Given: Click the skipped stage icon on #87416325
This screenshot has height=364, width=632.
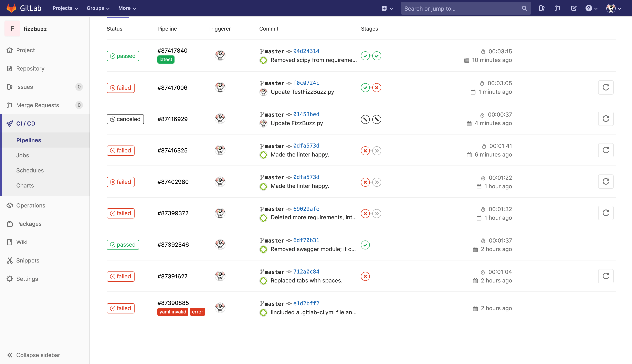Looking at the screenshot, I should point(377,150).
